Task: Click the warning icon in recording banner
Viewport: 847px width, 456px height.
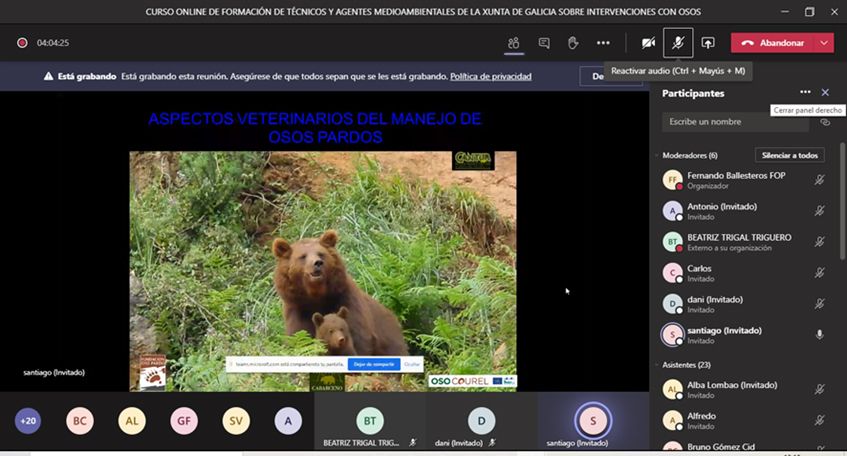Action: click(x=49, y=76)
